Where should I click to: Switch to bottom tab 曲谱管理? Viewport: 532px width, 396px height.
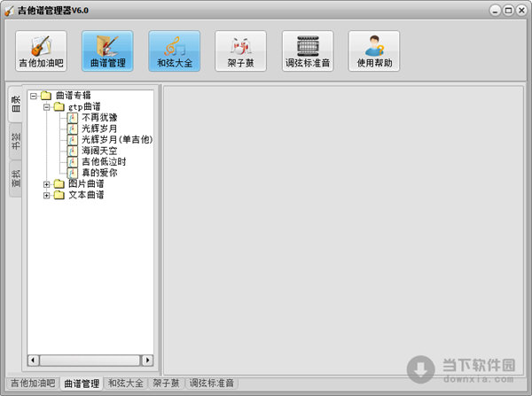(x=82, y=384)
